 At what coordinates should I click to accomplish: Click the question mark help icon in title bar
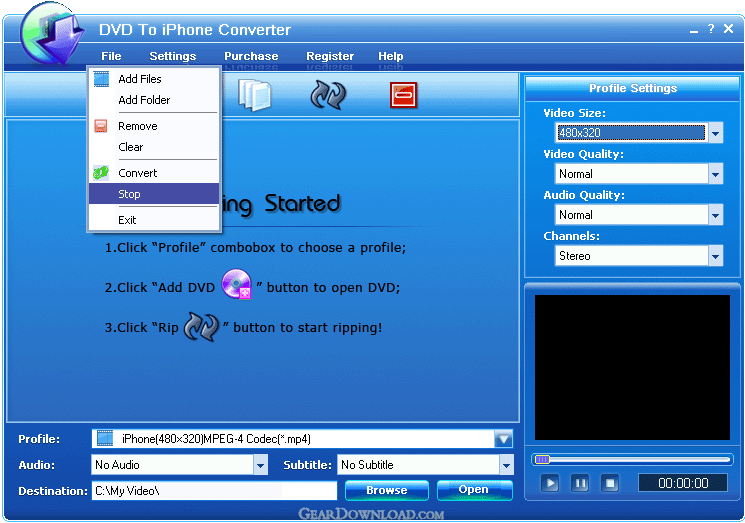pos(711,29)
